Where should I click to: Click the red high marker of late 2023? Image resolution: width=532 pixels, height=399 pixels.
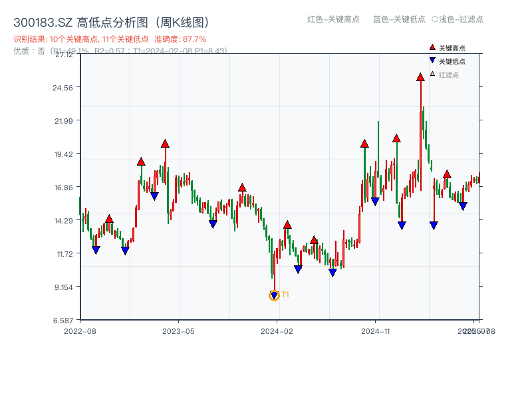tap(242, 188)
